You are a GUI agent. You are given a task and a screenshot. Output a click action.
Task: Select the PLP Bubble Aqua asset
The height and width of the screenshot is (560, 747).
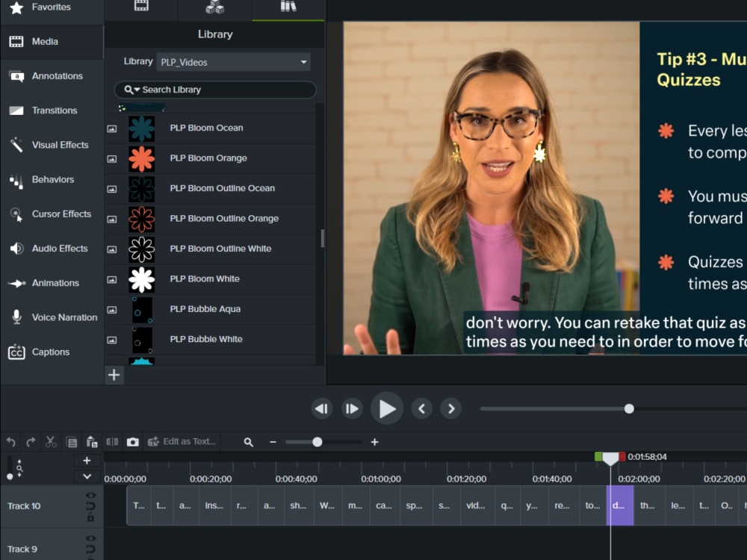pyautogui.click(x=210, y=310)
